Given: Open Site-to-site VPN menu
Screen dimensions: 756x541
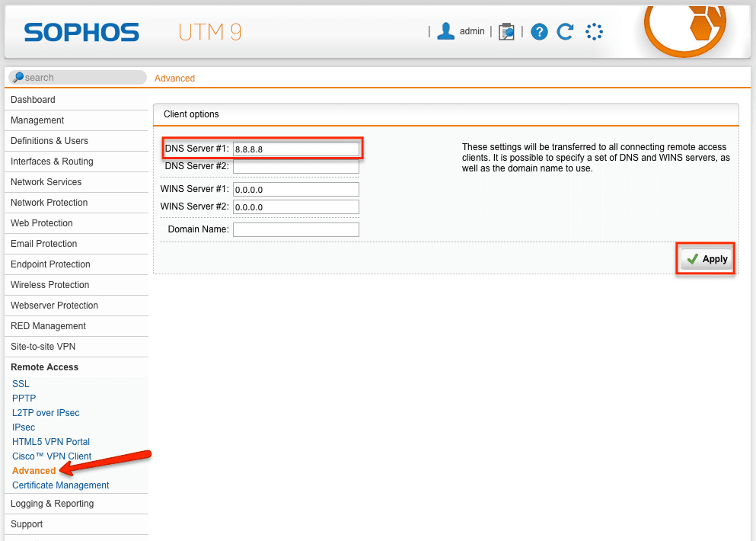Looking at the screenshot, I should (76, 347).
